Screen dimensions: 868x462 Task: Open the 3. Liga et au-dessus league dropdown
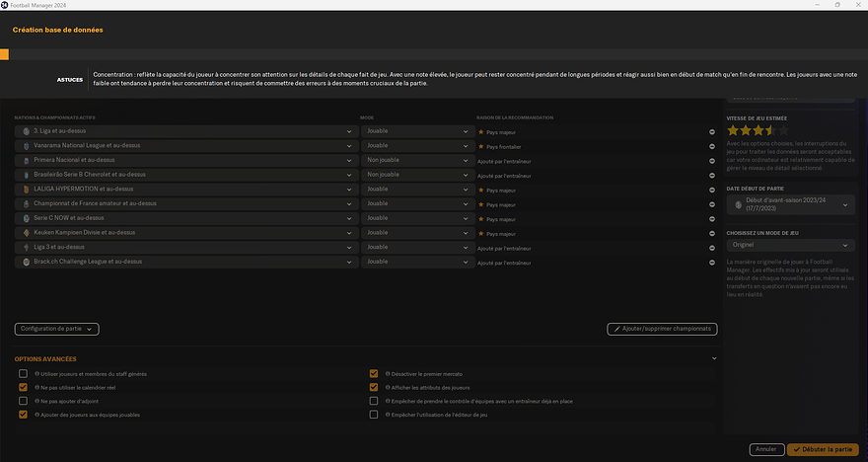[186, 131]
